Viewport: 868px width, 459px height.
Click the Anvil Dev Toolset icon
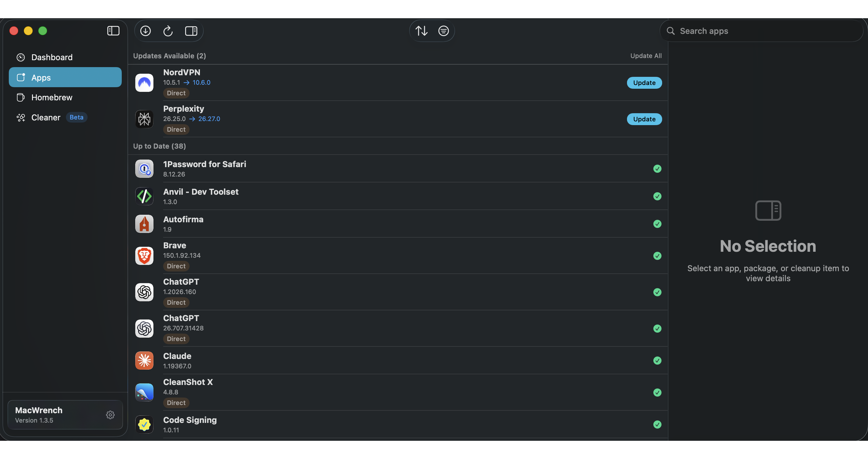pos(144,196)
